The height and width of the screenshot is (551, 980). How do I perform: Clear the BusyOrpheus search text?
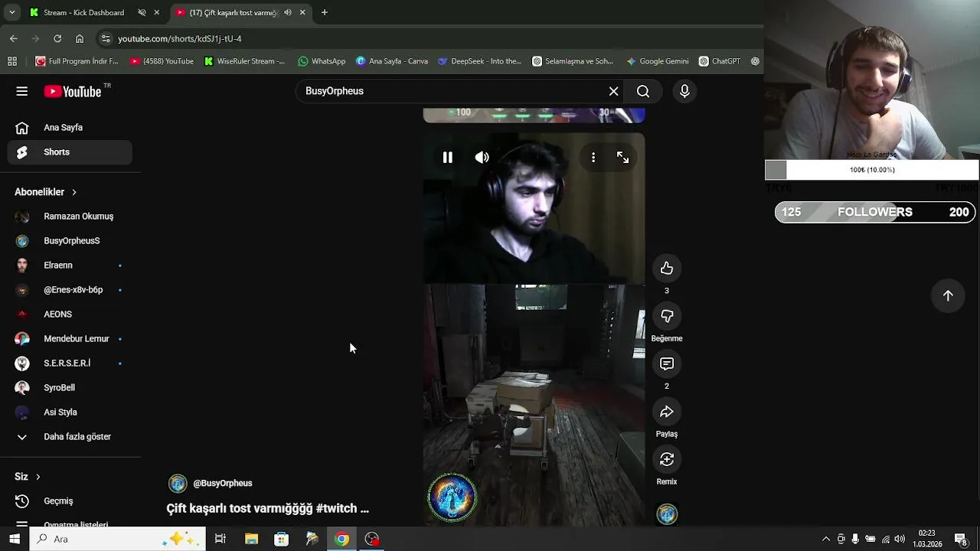(x=613, y=91)
